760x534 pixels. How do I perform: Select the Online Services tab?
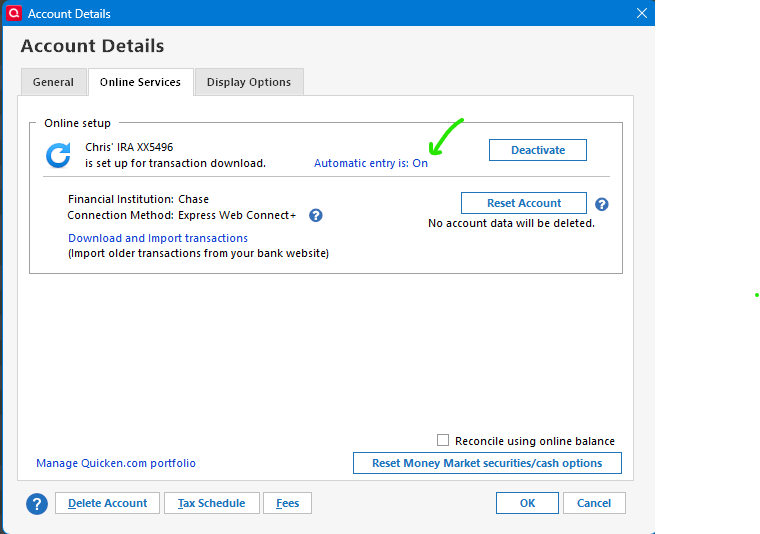pos(140,82)
